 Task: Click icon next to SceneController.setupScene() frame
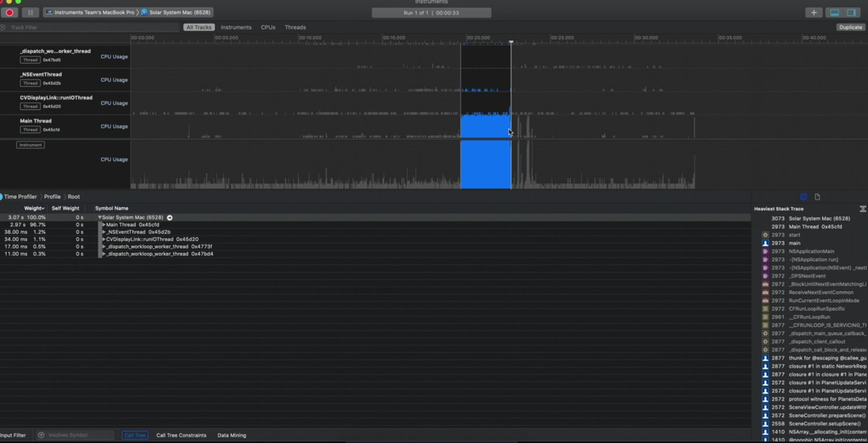click(765, 424)
